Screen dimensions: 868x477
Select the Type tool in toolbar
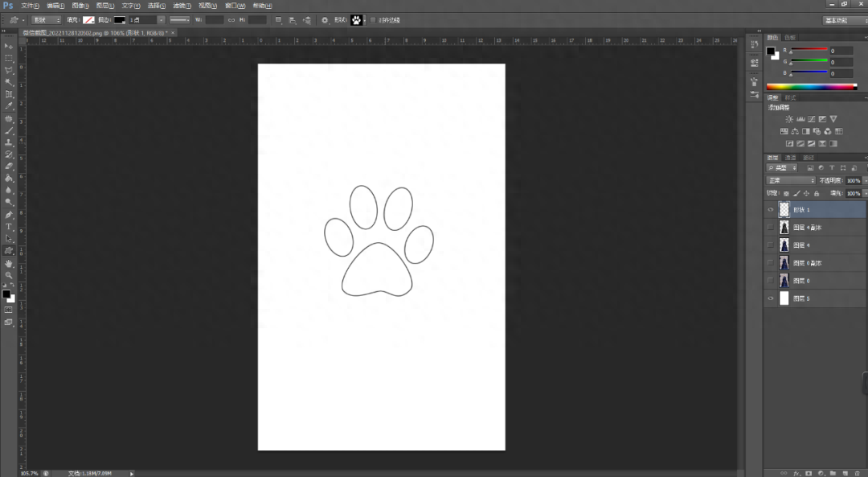pos(8,227)
